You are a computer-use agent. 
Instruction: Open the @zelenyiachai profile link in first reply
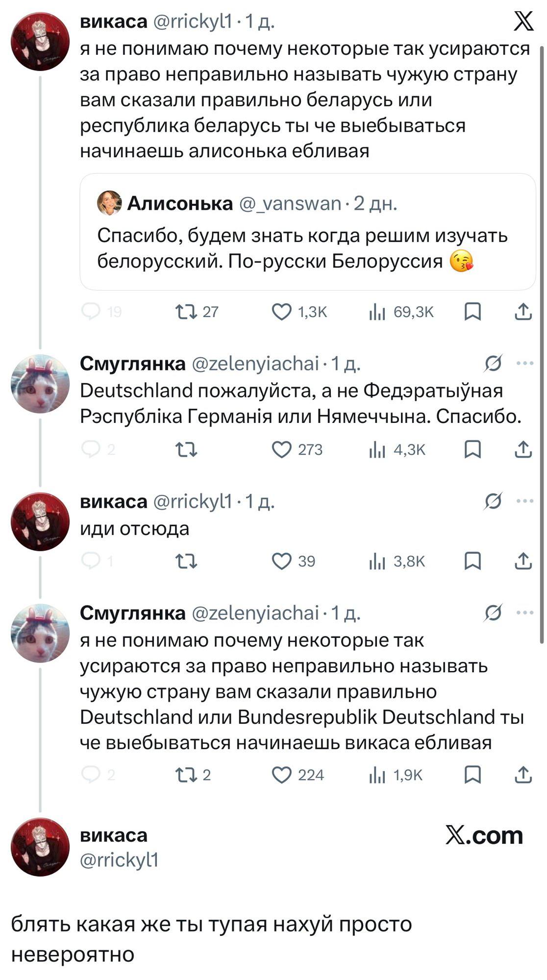point(255,364)
